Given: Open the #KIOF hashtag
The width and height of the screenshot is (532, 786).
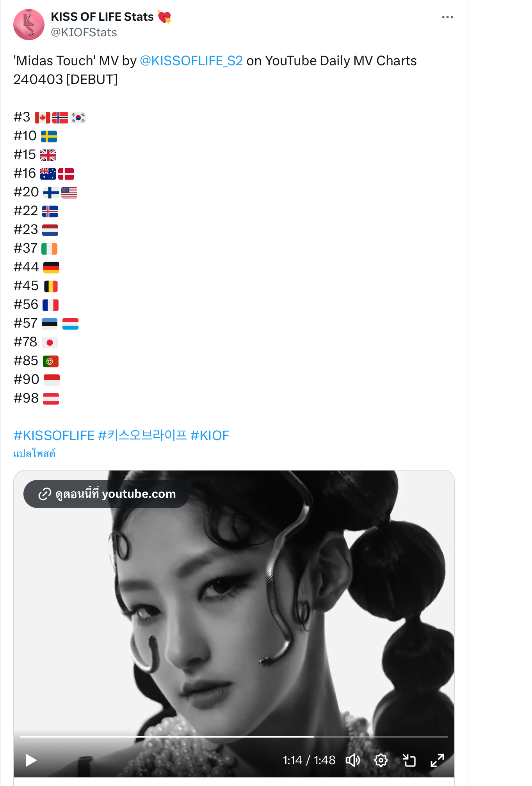Looking at the screenshot, I should (x=210, y=435).
